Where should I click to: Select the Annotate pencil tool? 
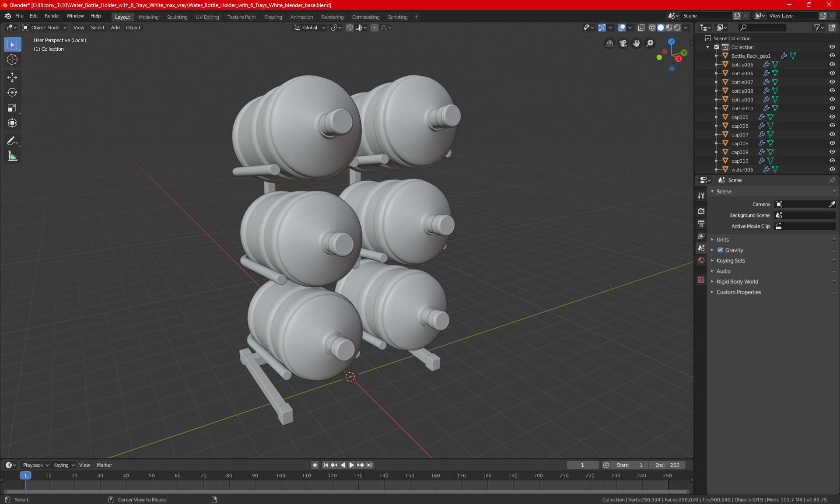pos(12,141)
